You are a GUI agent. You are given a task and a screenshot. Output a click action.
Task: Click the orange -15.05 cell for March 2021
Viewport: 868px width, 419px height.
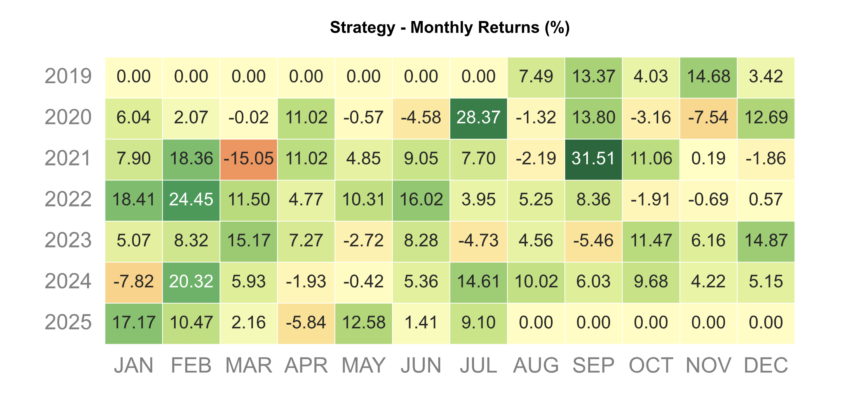click(x=249, y=159)
